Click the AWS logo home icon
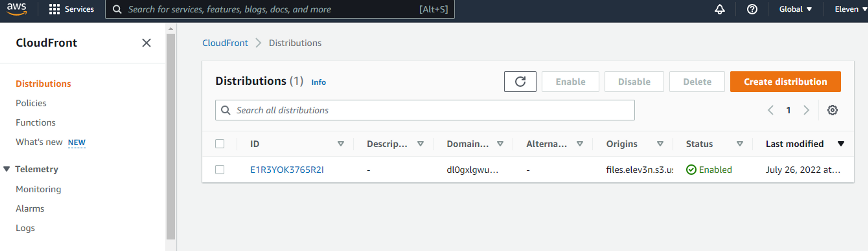 pyautogui.click(x=17, y=9)
